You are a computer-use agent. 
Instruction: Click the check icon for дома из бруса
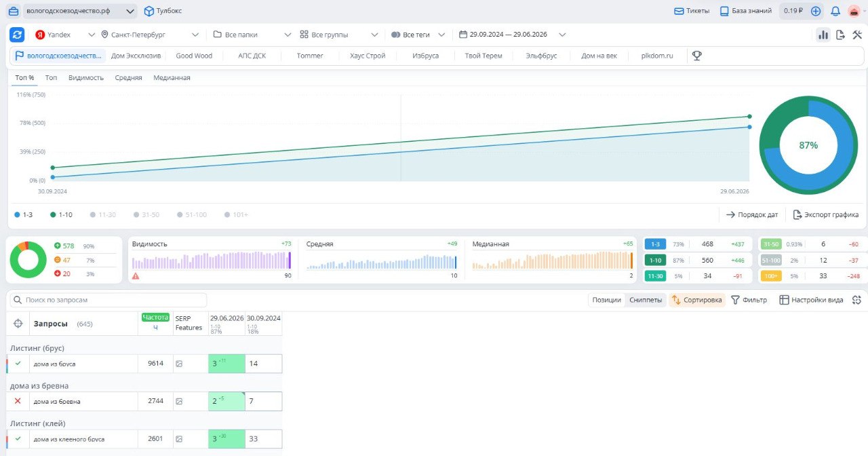tap(18, 363)
